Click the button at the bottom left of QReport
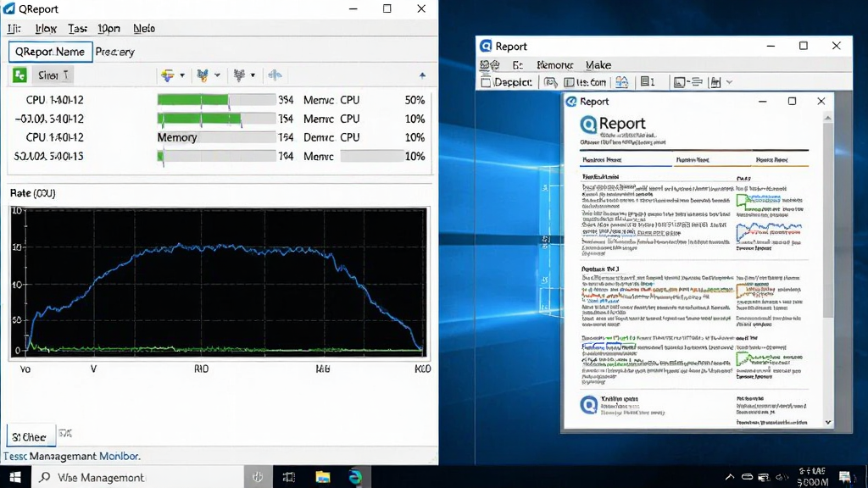 click(31, 436)
